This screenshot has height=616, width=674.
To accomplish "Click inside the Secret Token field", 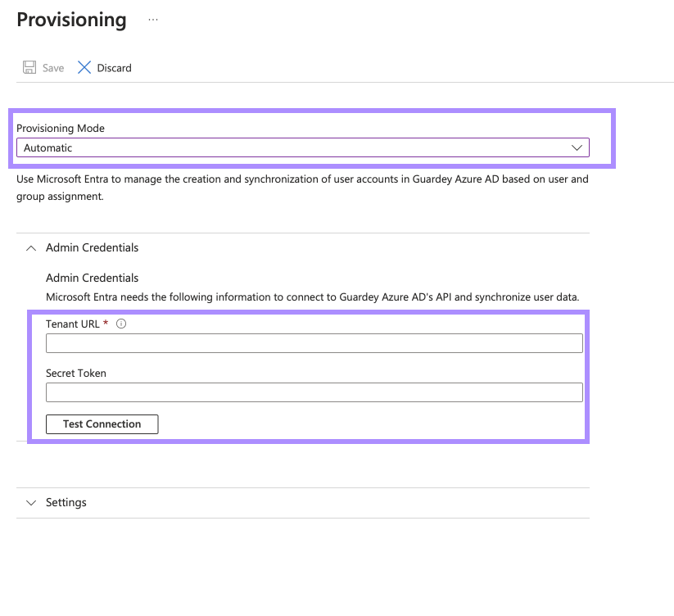I will (314, 392).
